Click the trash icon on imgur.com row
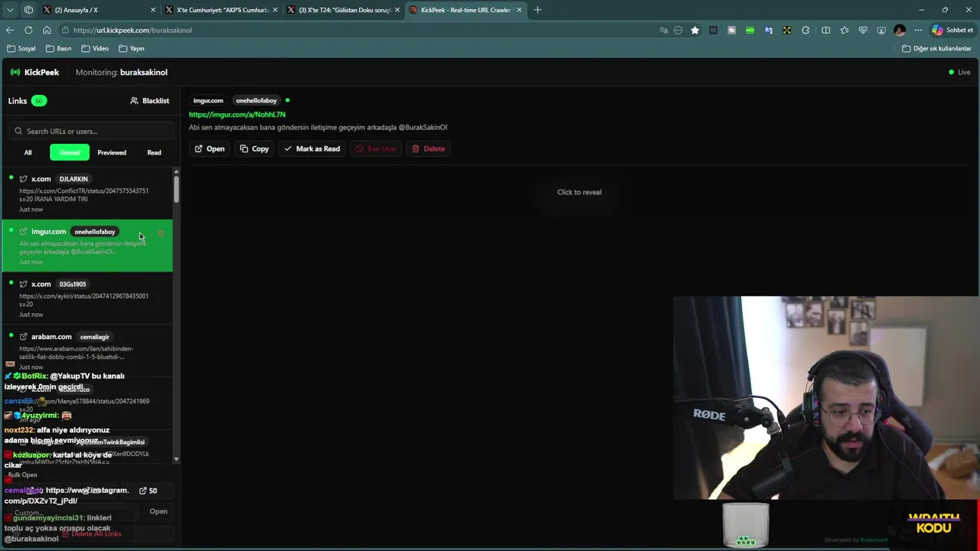Image resolution: width=980 pixels, height=551 pixels. (161, 233)
